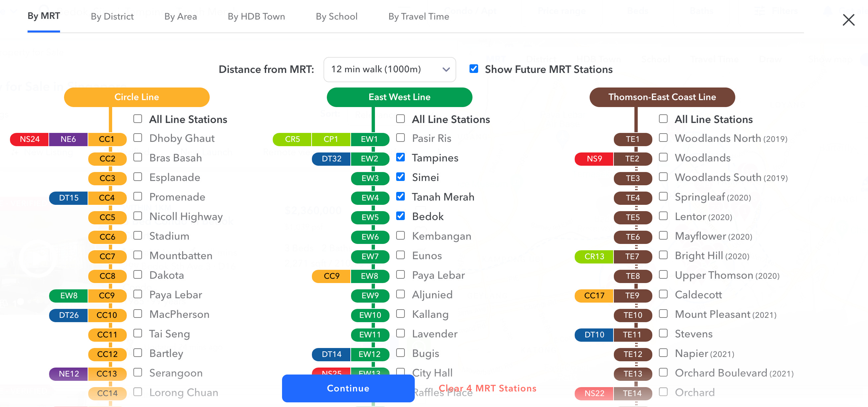
Task: Switch to the By Travel Time tab
Action: point(418,17)
